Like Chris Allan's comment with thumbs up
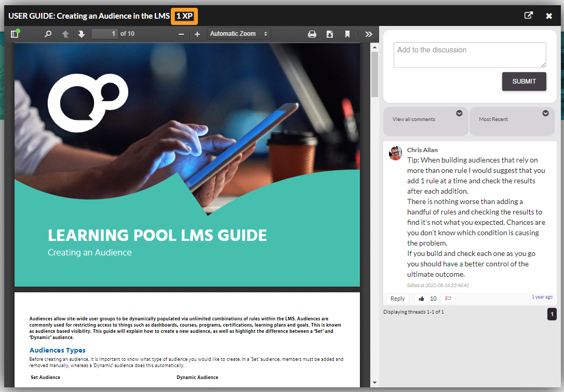 pos(421,299)
